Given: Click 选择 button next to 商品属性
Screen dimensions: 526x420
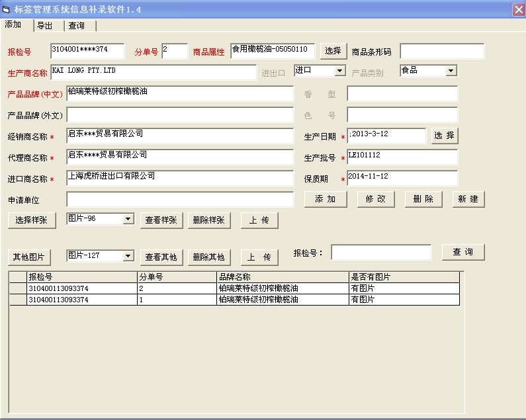Looking at the screenshot, I should (333, 51).
